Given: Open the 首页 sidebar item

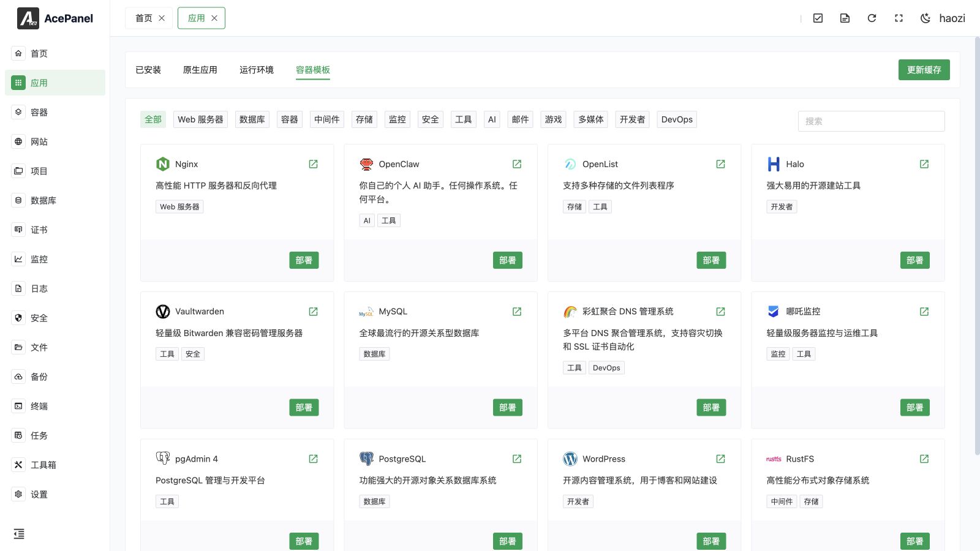Looking at the screenshot, I should pyautogui.click(x=55, y=53).
